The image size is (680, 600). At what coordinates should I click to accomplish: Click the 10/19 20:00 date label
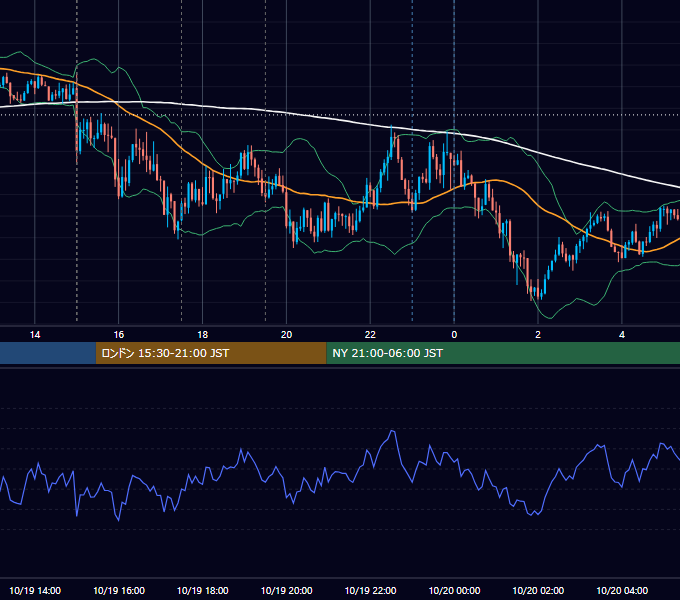286,590
